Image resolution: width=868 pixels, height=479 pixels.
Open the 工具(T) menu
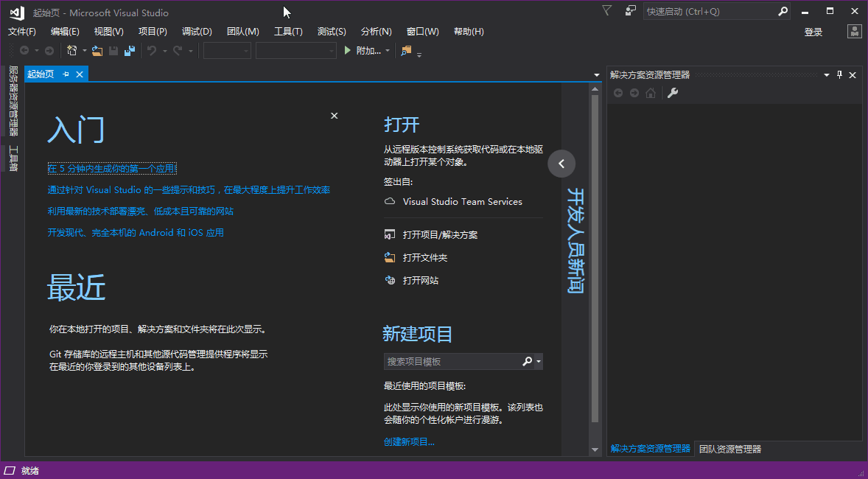coord(287,31)
